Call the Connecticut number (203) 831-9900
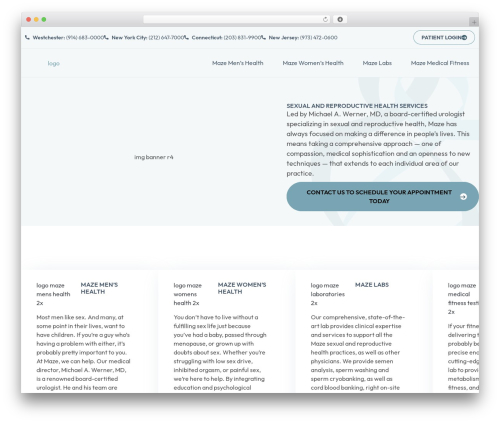The height and width of the screenshot is (423, 500). (242, 38)
